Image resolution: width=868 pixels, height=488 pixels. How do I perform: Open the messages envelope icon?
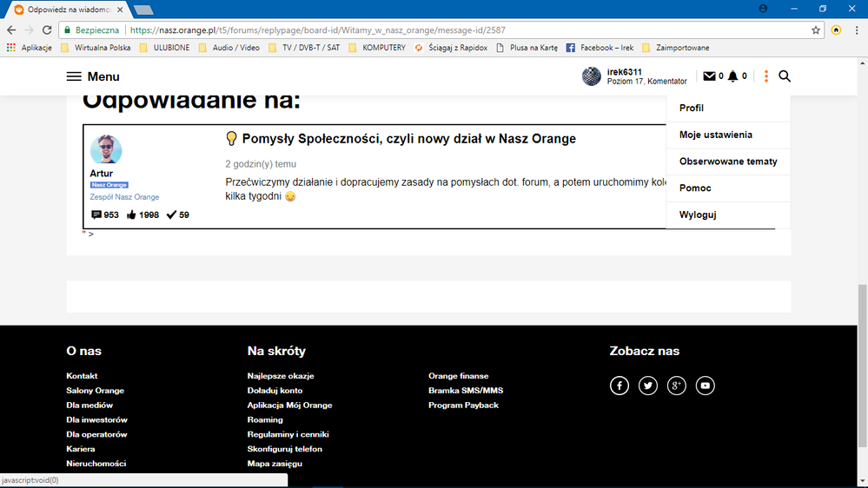point(709,76)
